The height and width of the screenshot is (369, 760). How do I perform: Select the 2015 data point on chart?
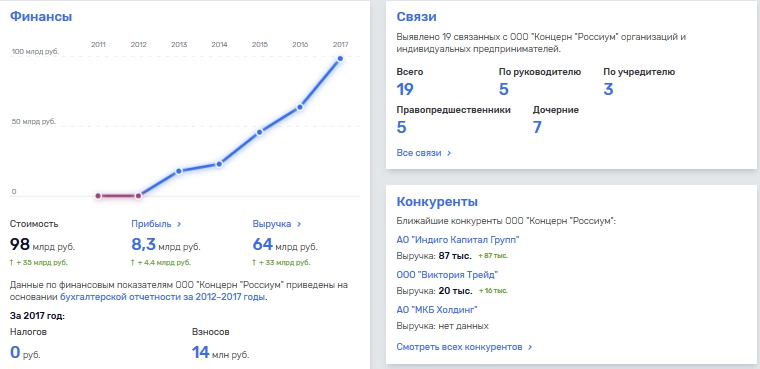[260, 132]
